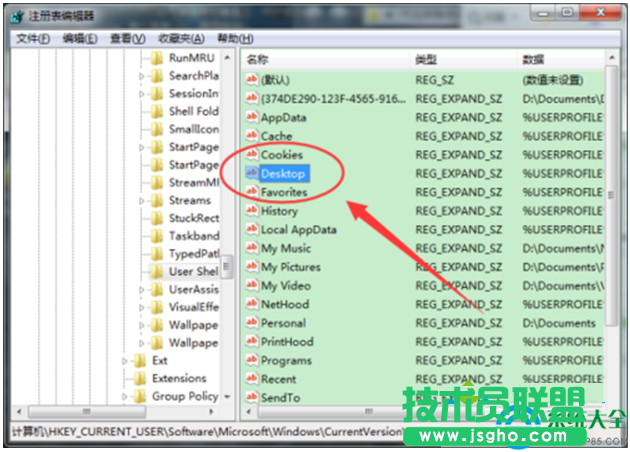Select the Group Policy key label

tap(185, 397)
